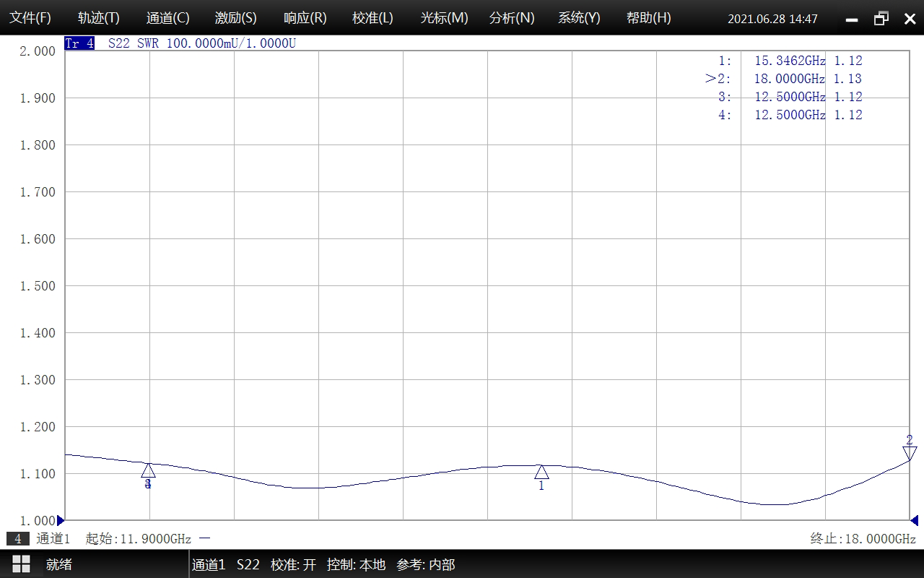The height and width of the screenshot is (578, 924).
Task: Expand the 响应(R) response menu
Action: coord(305,18)
